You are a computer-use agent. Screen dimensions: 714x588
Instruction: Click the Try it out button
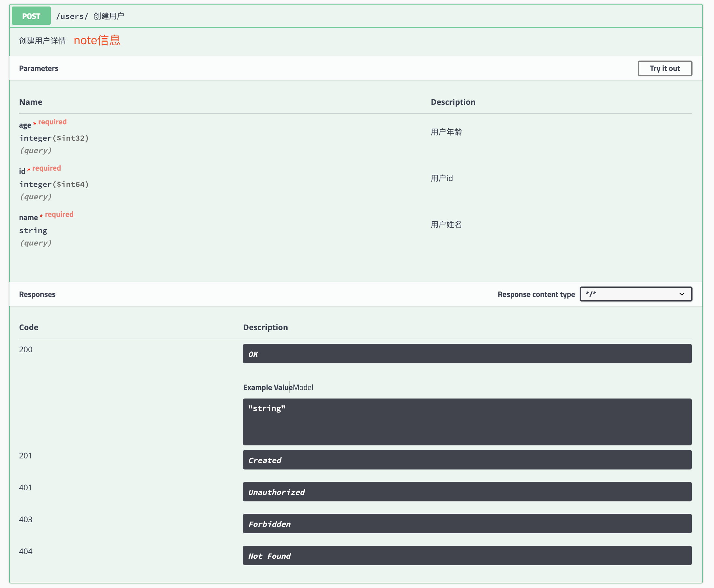664,68
